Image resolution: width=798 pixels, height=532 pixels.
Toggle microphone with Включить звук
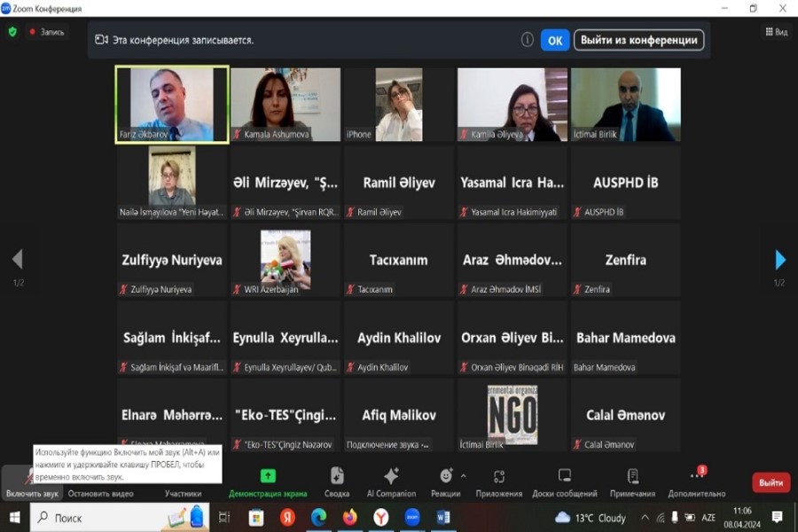click(32, 482)
